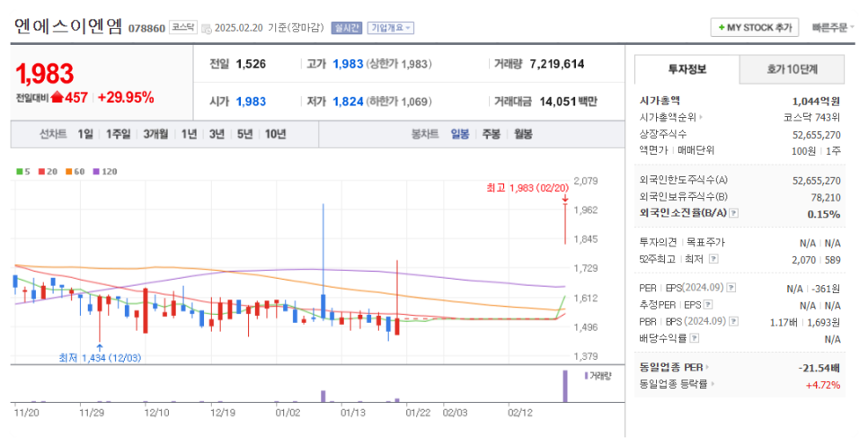Image resolution: width=868 pixels, height=447 pixels.
Task: Click the tall purple volume bar on 02/20
Action: click(x=565, y=386)
